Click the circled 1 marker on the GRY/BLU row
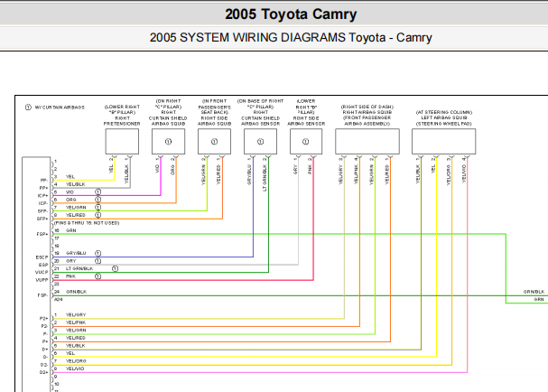Screen dimensions: 548x392 coord(98,253)
